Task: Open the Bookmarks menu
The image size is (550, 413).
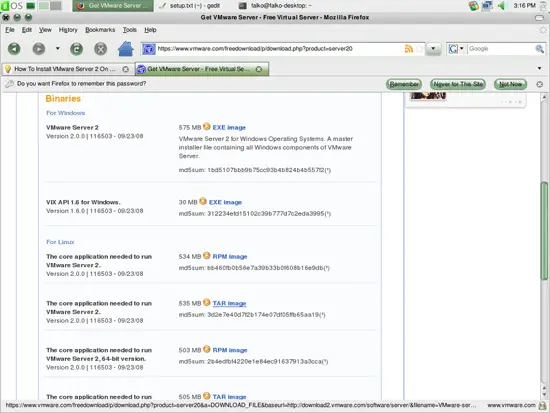Action: tap(100, 30)
